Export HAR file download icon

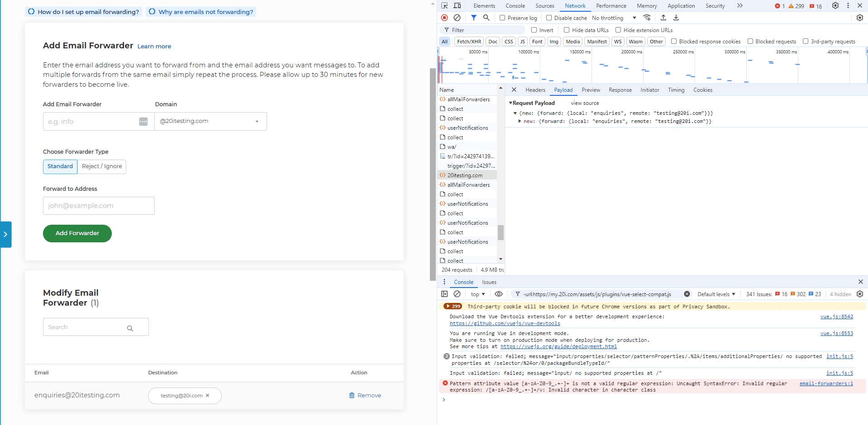point(676,18)
